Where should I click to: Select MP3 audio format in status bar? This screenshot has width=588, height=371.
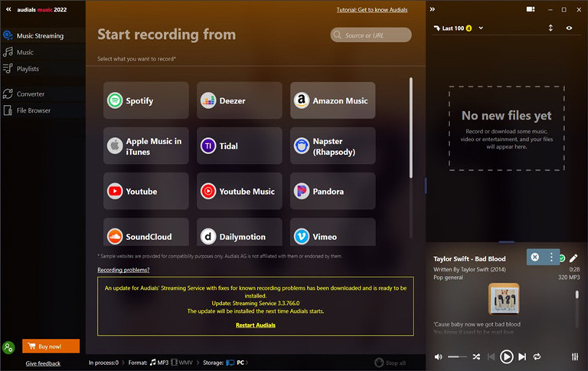click(159, 363)
